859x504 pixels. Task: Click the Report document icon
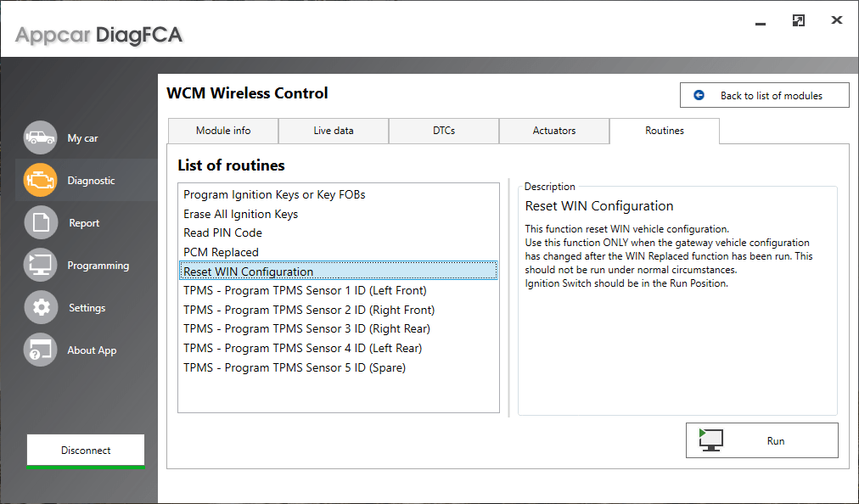40,222
